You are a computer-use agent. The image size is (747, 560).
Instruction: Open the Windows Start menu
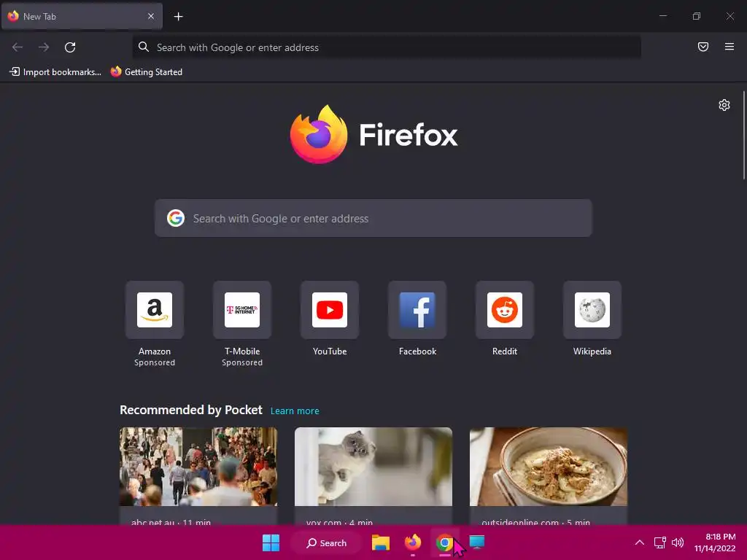(271, 542)
